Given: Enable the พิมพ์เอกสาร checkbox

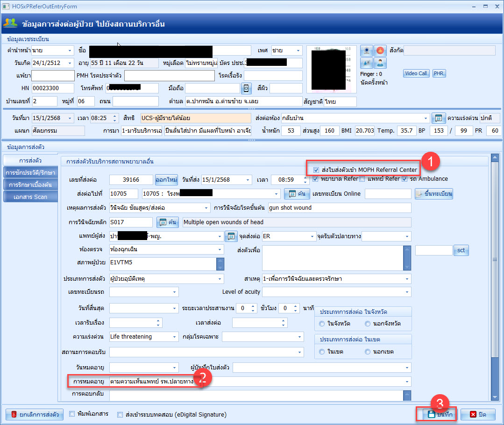Looking at the screenshot, I should point(72,414).
